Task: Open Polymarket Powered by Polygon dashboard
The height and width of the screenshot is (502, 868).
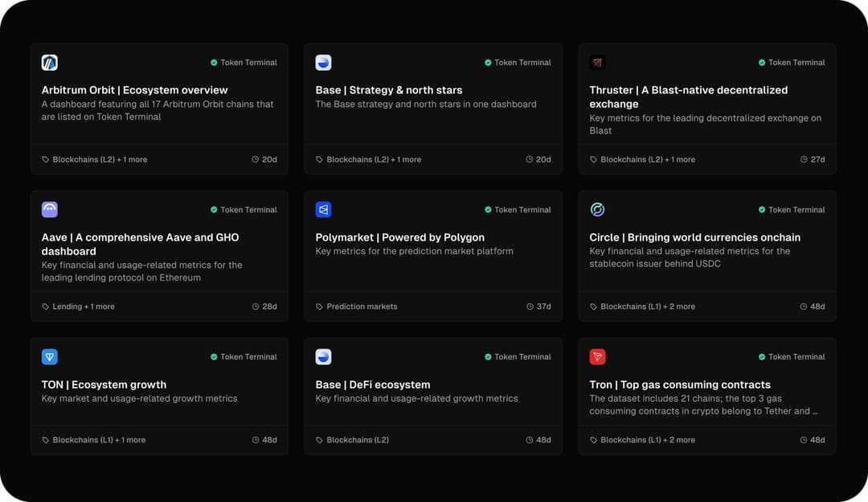Action: tap(399, 237)
